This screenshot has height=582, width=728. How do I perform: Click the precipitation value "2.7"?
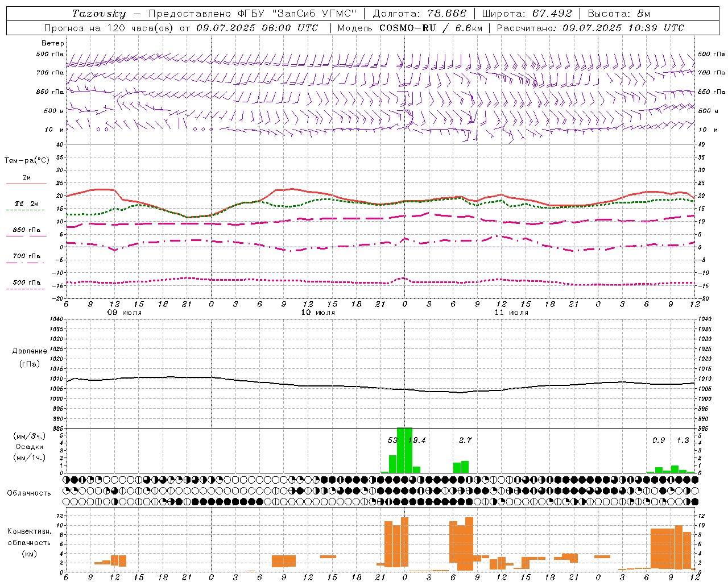[x=465, y=440]
